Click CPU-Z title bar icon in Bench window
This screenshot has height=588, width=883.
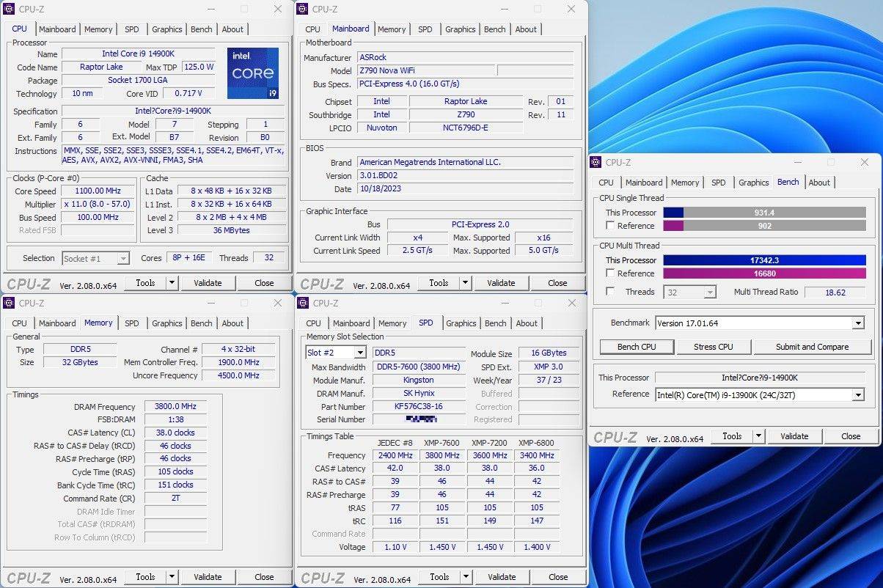[596, 163]
